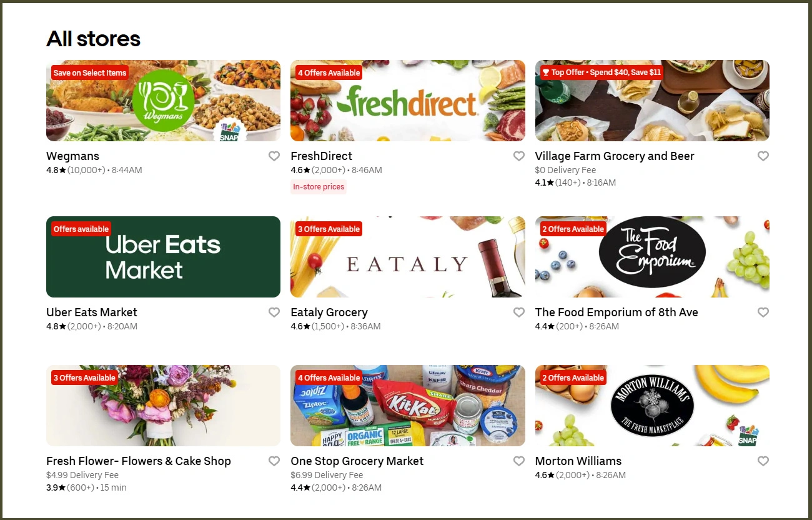812x520 pixels.
Task: Favorite Village Farm Grocery and Beer
Action: point(763,156)
